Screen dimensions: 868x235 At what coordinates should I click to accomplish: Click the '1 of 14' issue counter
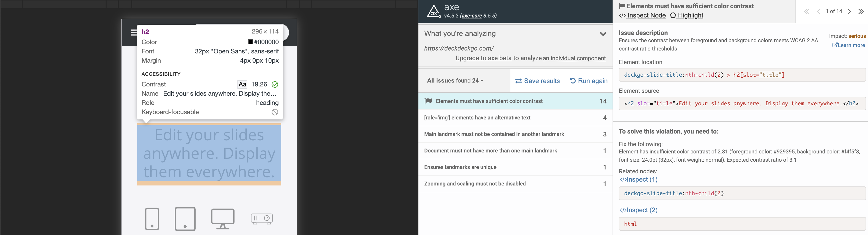(x=834, y=11)
